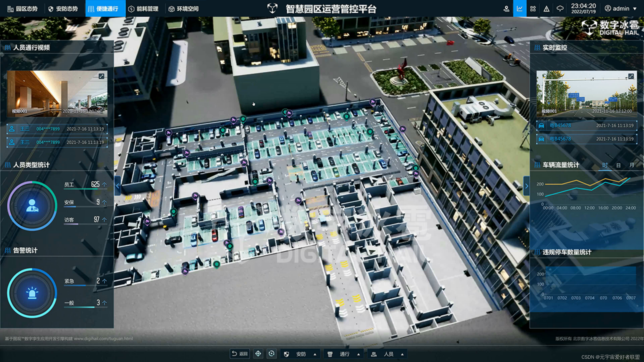Collapse the left panel with arrow handle
This screenshot has height=362, width=644.
(117, 186)
